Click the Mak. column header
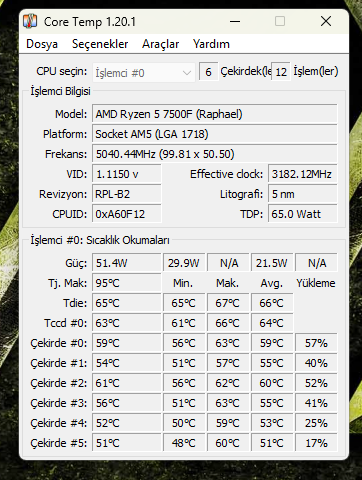 tap(227, 283)
